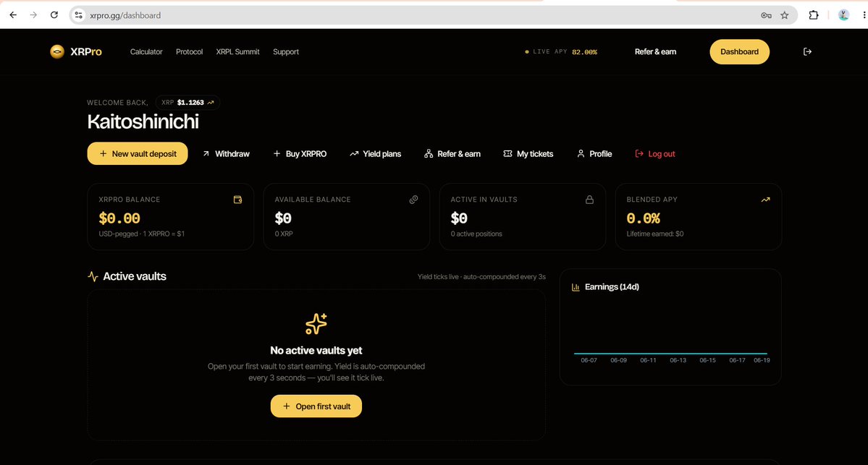Click the Yield ticks live auto-compounded text
The image size is (868, 465).
tap(481, 276)
